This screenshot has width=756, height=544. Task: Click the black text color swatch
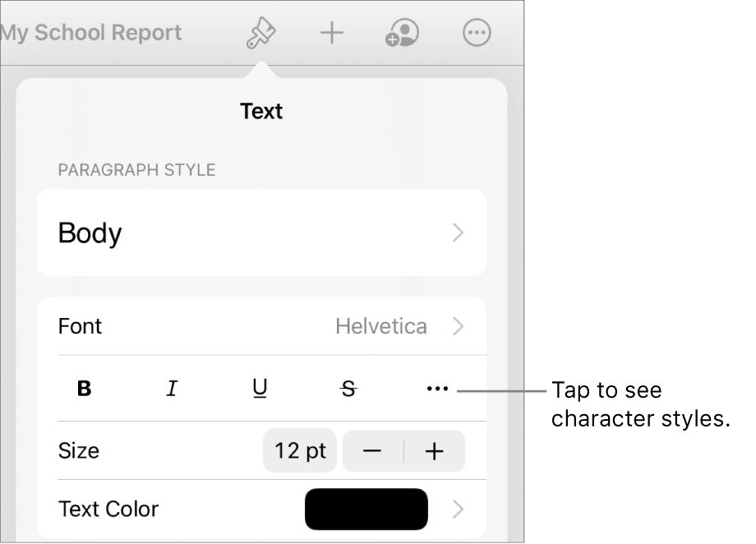366,509
